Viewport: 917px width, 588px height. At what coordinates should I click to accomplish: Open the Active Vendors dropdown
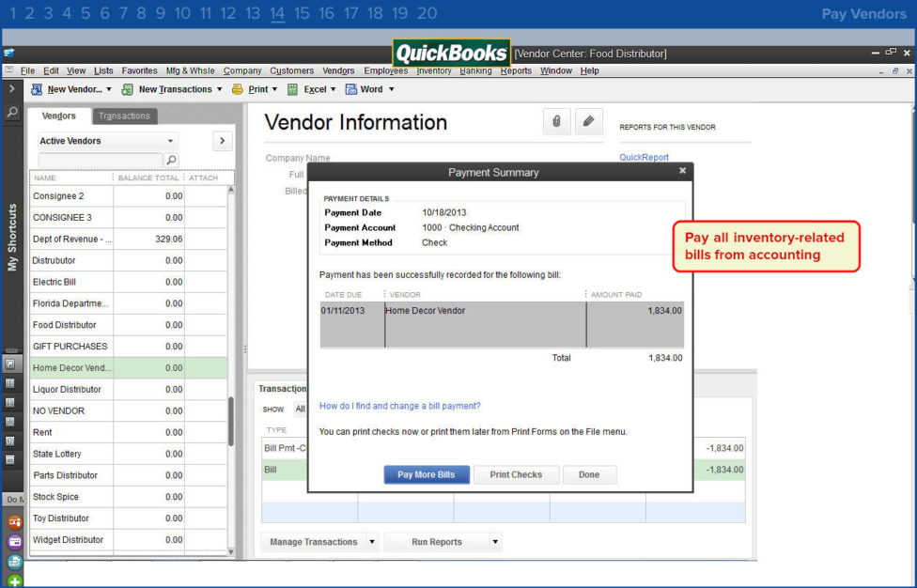108,141
